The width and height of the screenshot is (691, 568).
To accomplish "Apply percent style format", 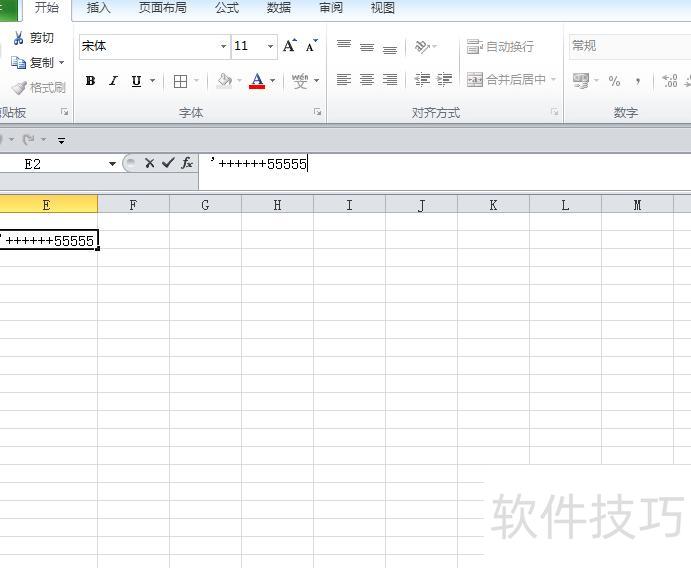I will [x=614, y=81].
